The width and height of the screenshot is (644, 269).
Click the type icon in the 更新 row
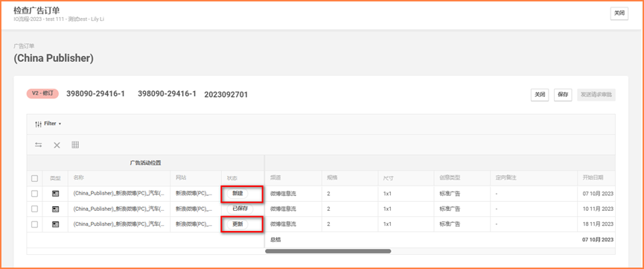click(x=55, y=224)
